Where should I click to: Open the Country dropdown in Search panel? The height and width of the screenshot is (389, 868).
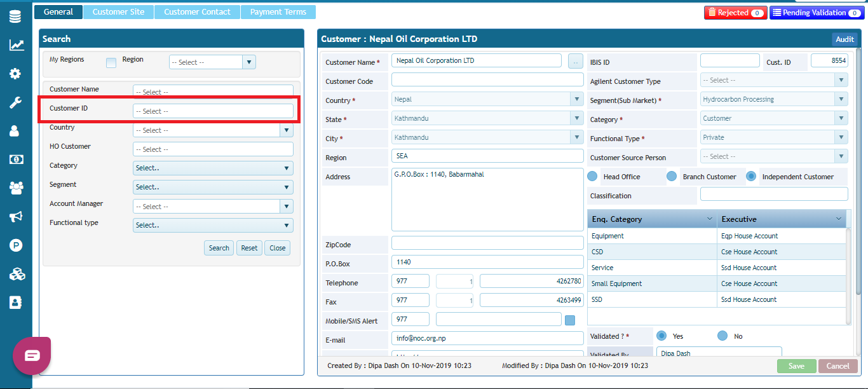tap(213, 130)
